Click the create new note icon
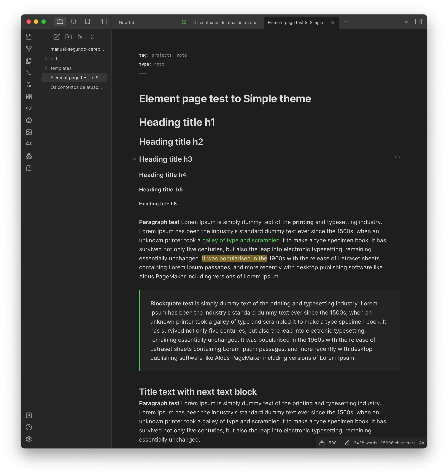Image resolution: width=448 pixels, height=476 pixels. coord(56,37)
